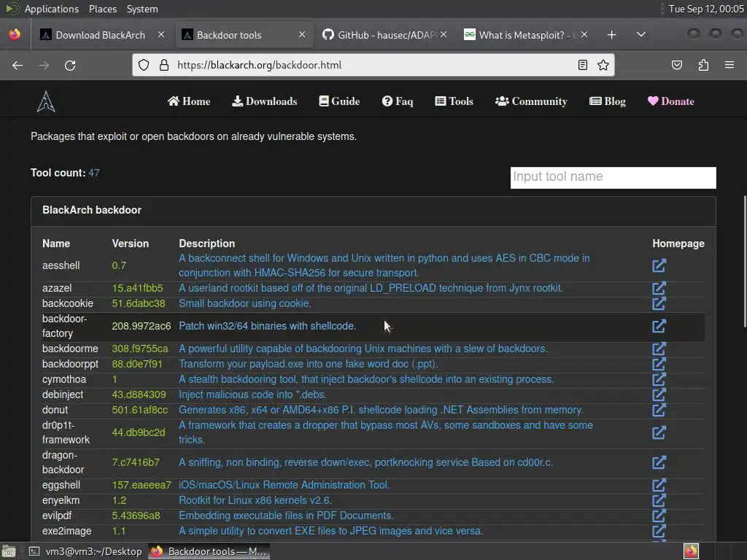
Task: Close the Backdoor tools tab
Action: (x=302, y=35)
